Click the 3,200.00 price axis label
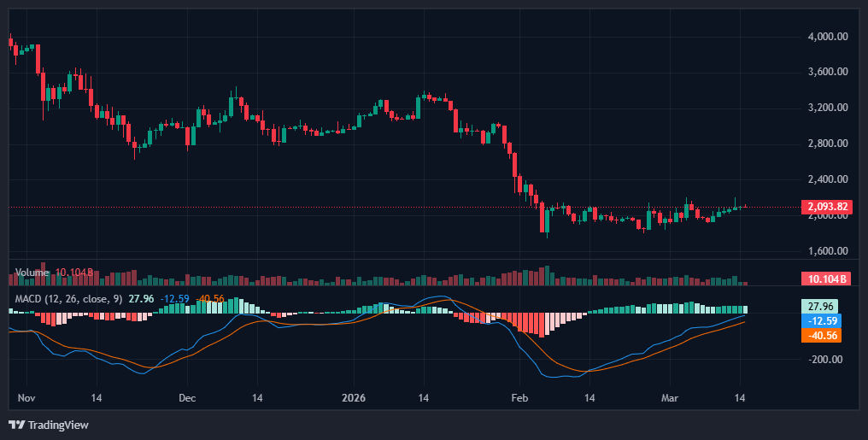The width and height of the screenshot is (868, 440). pyautogui.click(x=828, y=108)
